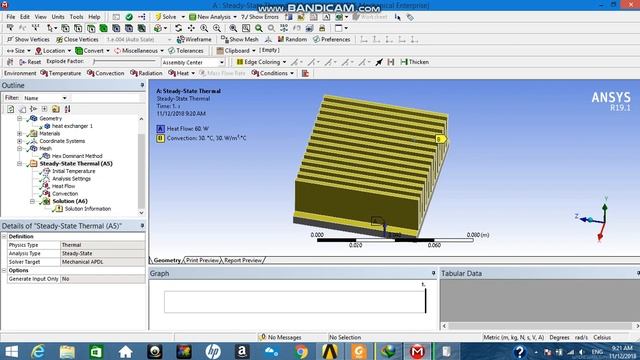
Task: Click the Tolerances button
Action: (186, 51)
